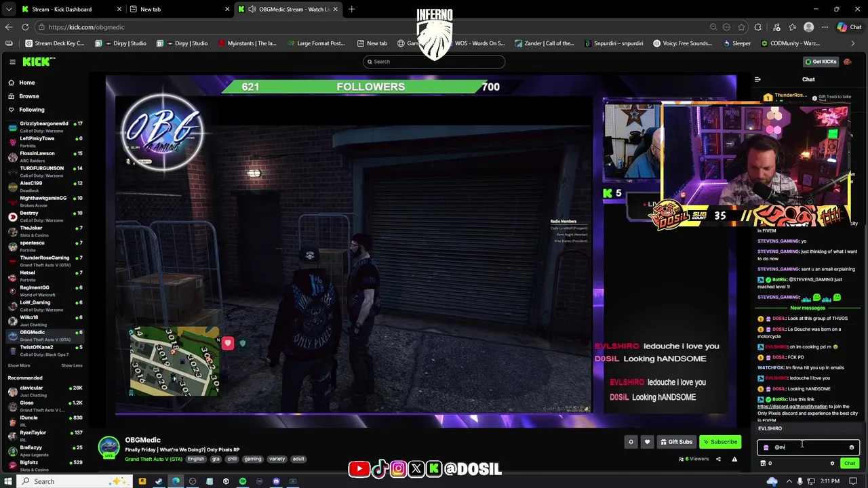Image resolution: width=868 pixels, height=488 pixels.
Task: Click Show Less under followed channels
Action: tap(72, 365)
